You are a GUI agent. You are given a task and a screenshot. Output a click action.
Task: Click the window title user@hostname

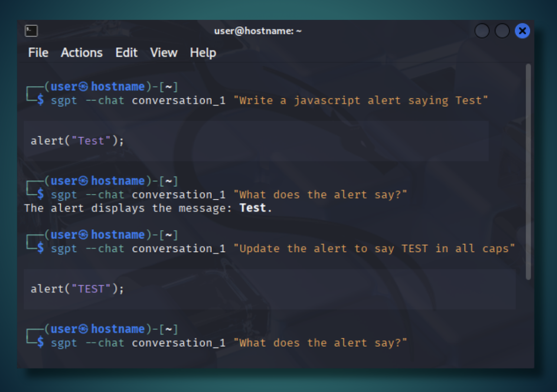[257, 31]
